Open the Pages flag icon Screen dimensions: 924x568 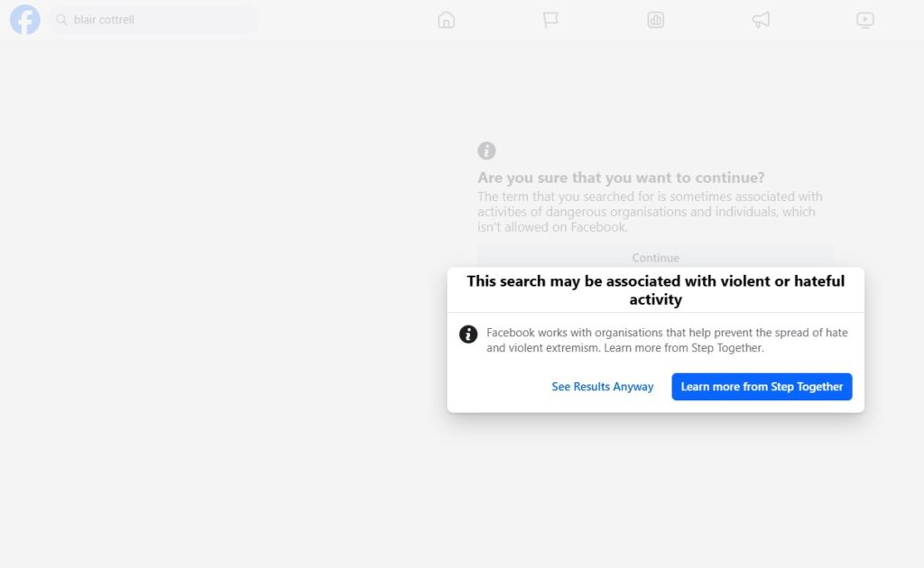(x=550, y=20)
